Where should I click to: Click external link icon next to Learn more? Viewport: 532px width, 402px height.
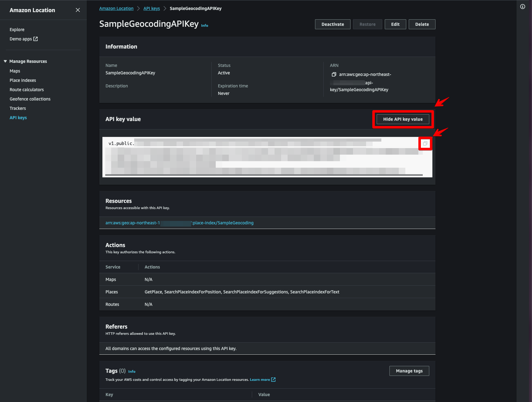pos(273,380)
